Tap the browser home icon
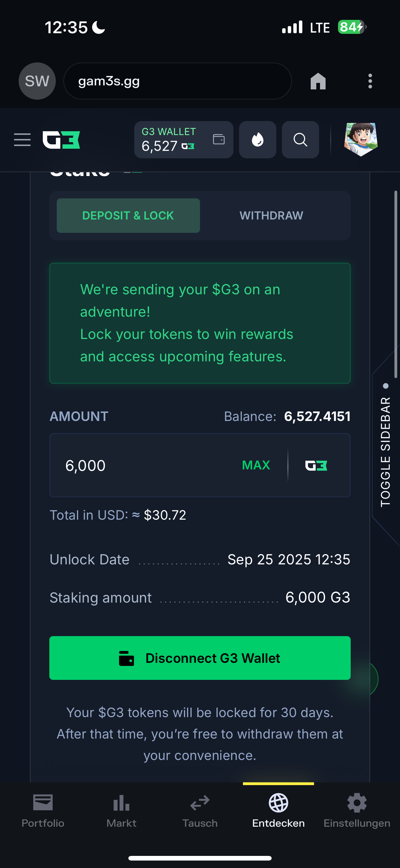The width and height of the screenshot is (400, 868). pyautogui.click(x=318, y=81)
